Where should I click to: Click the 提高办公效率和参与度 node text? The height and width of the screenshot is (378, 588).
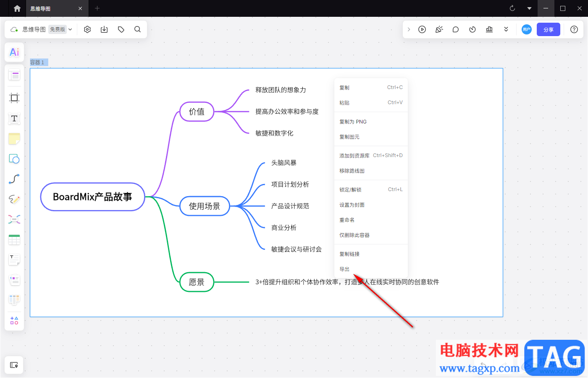pos(287,112)
